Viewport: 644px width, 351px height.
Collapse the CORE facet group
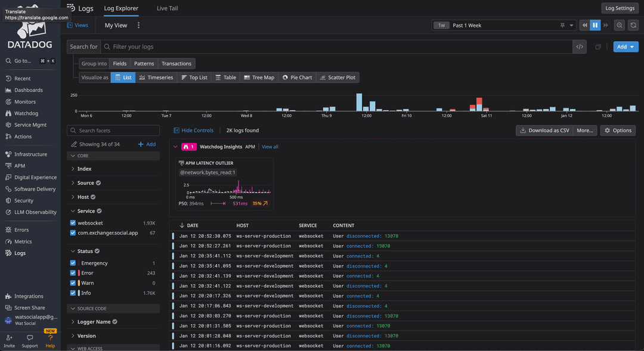pos(113,156)
